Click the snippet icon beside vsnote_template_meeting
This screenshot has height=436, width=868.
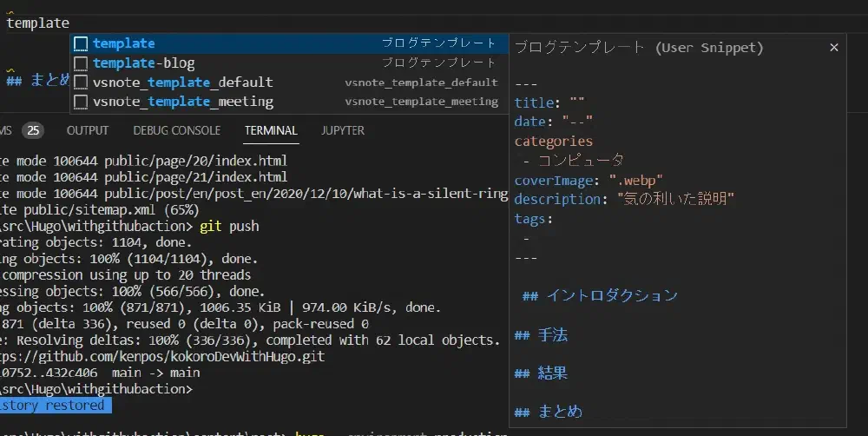(x=81, y=102)
